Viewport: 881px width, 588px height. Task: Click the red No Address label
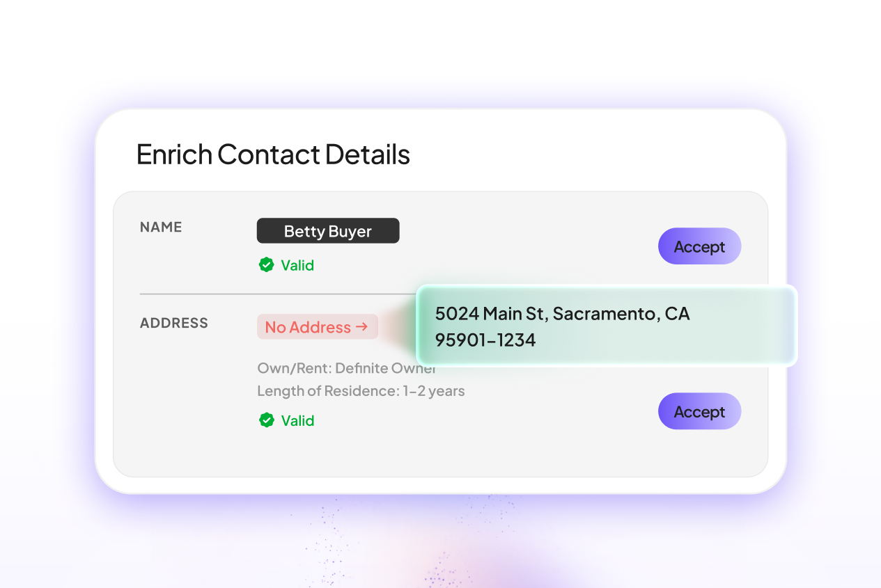(x=308, y=327)
